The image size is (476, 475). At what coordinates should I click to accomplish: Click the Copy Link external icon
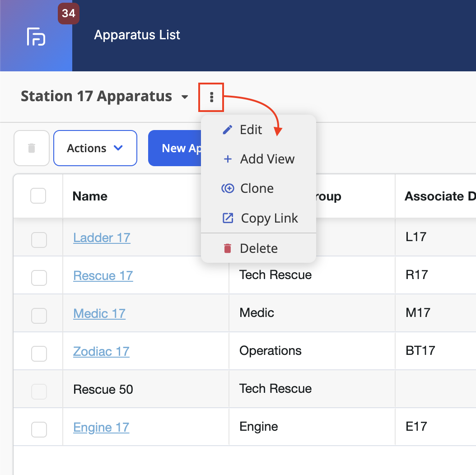click(228, 218)
